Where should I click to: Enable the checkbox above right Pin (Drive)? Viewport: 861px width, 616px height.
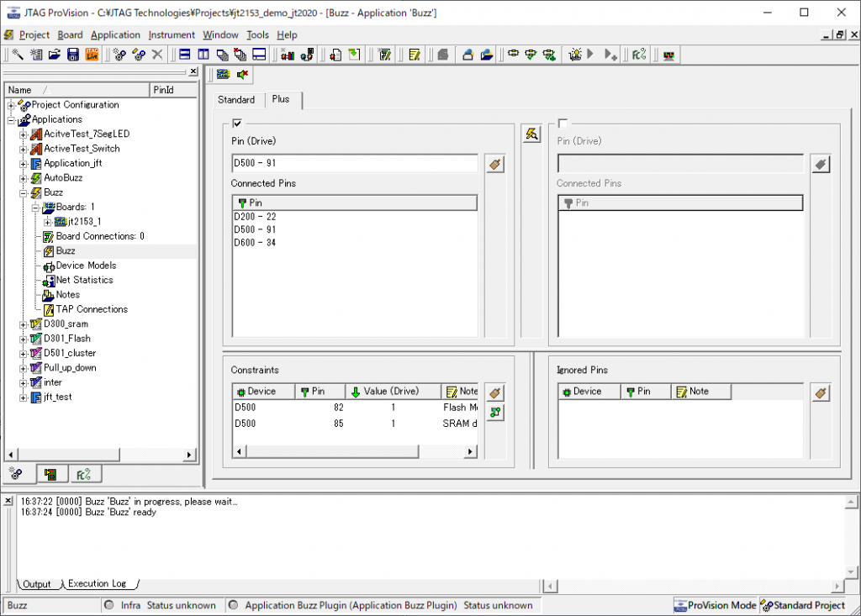point(563,124)
